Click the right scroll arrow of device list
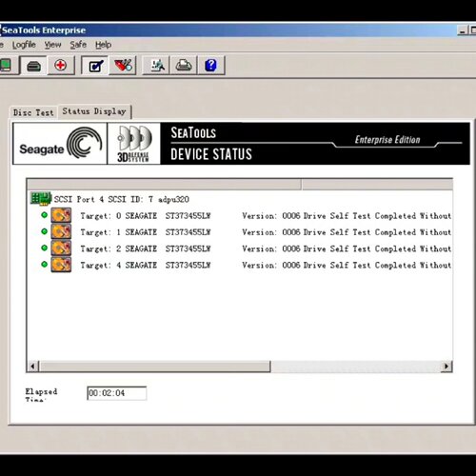This screenshot has height=476, width=476. [446, 367]
